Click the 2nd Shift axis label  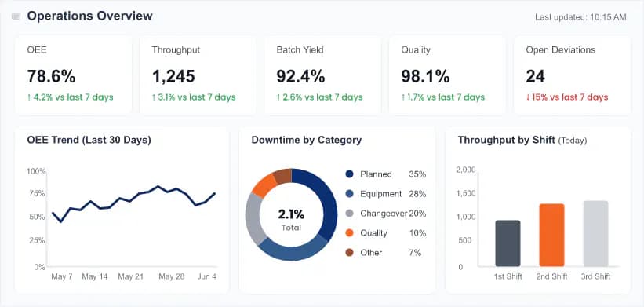(x=551, y=276)
